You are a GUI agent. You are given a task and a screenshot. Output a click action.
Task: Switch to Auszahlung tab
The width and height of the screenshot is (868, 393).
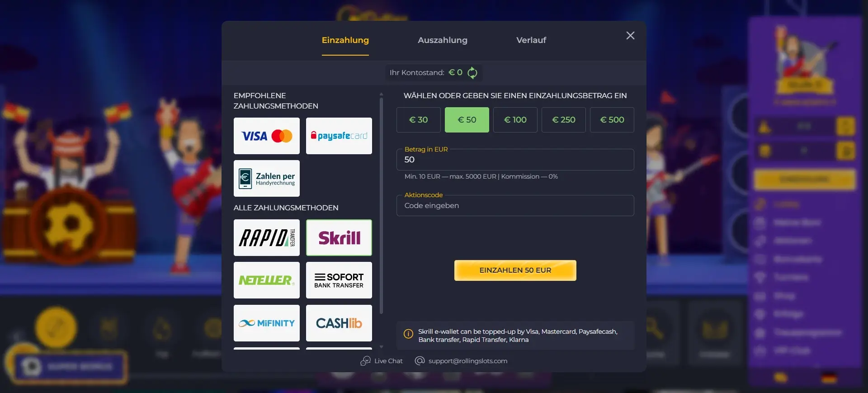pos(443,40)
